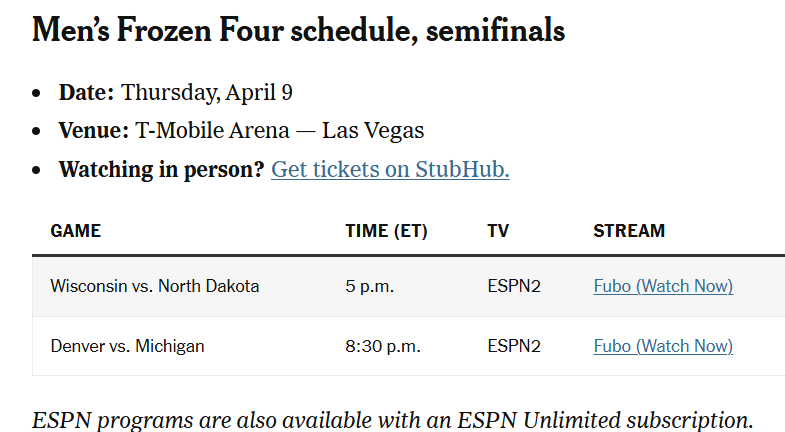Viewport: 785px width, 432px height.
Task: Click the Thursday, April 9 text
Action: [x=207, y=93]
